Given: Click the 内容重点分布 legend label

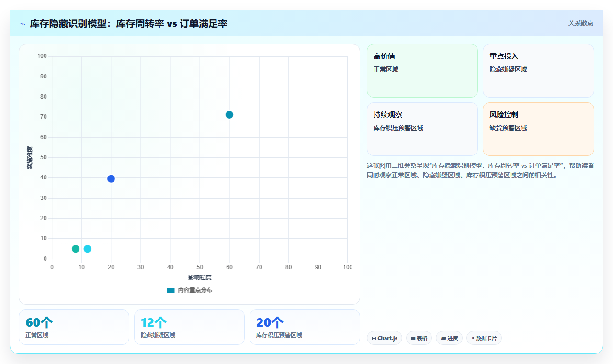Looking at the screenshot, I should pyautogui.click(x=195, y=290).
